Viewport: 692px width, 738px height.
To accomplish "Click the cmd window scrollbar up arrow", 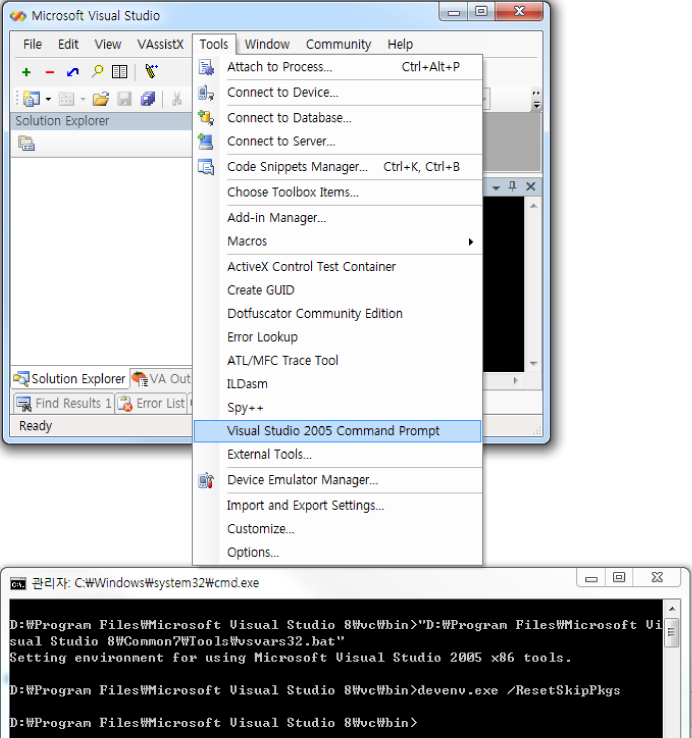I will pos(672,609).
